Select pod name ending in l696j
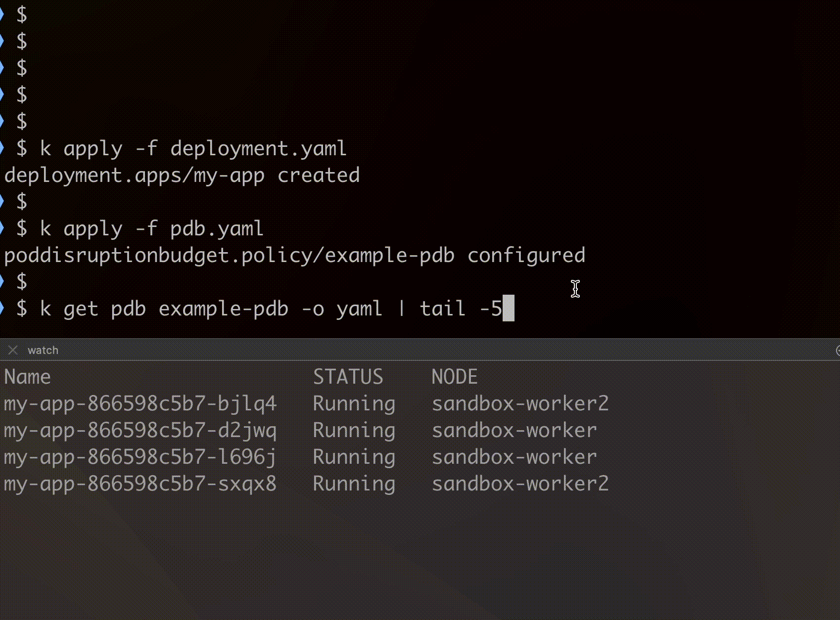Image resolution: width=840 pixels, height=620 pixels. point(140,457)
